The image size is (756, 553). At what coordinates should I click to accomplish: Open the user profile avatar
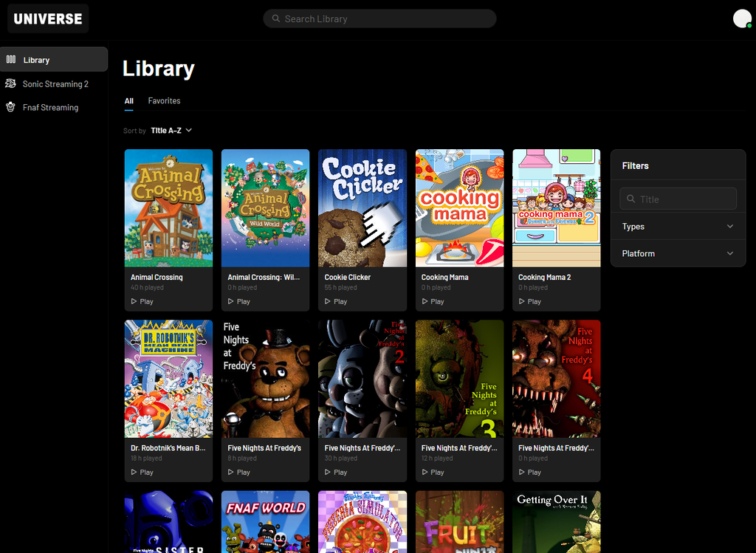coord(742,18)
